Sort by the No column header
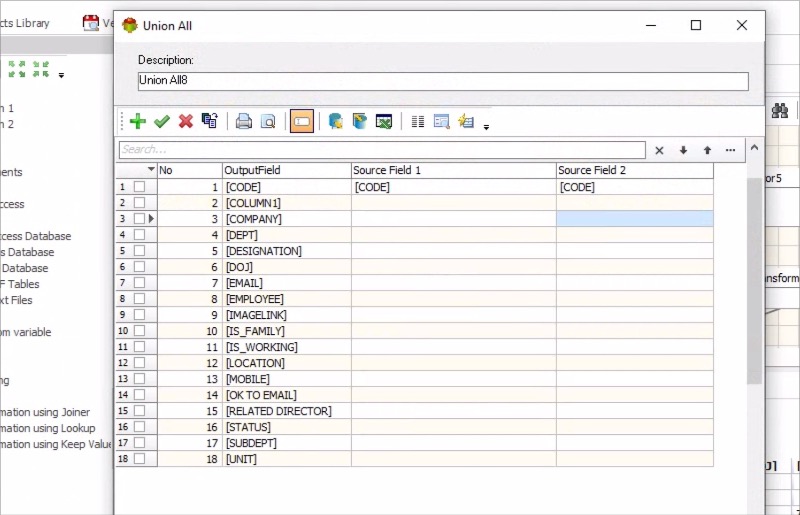This screenshot has width=800, height=515. 190,170
